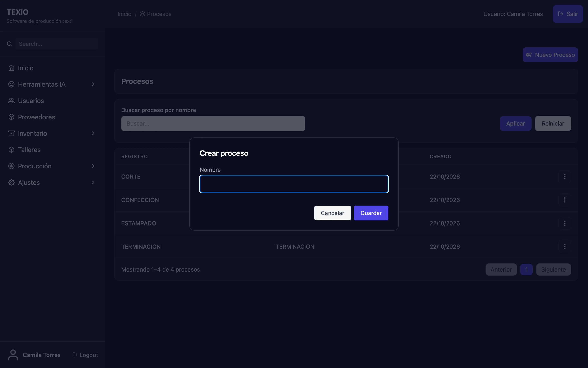Click the Salir button in header

[x=568, y=14]
